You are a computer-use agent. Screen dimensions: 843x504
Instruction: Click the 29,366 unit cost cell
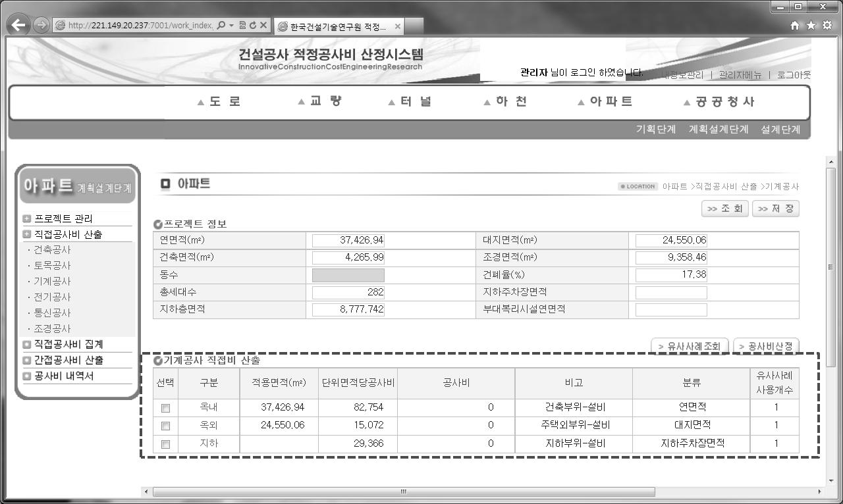[358, 443]
